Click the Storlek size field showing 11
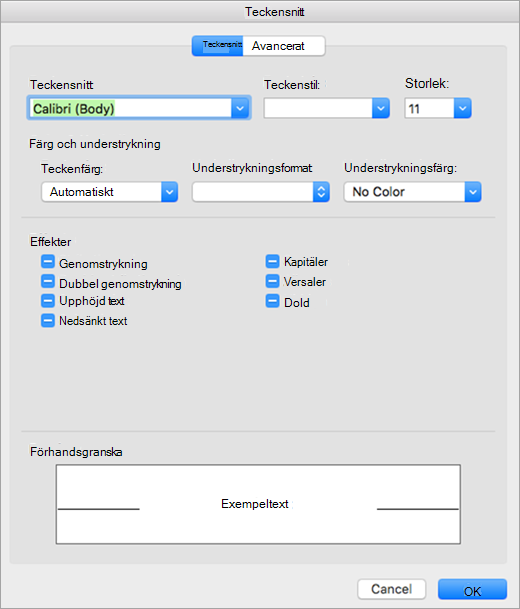 point(429,108)
